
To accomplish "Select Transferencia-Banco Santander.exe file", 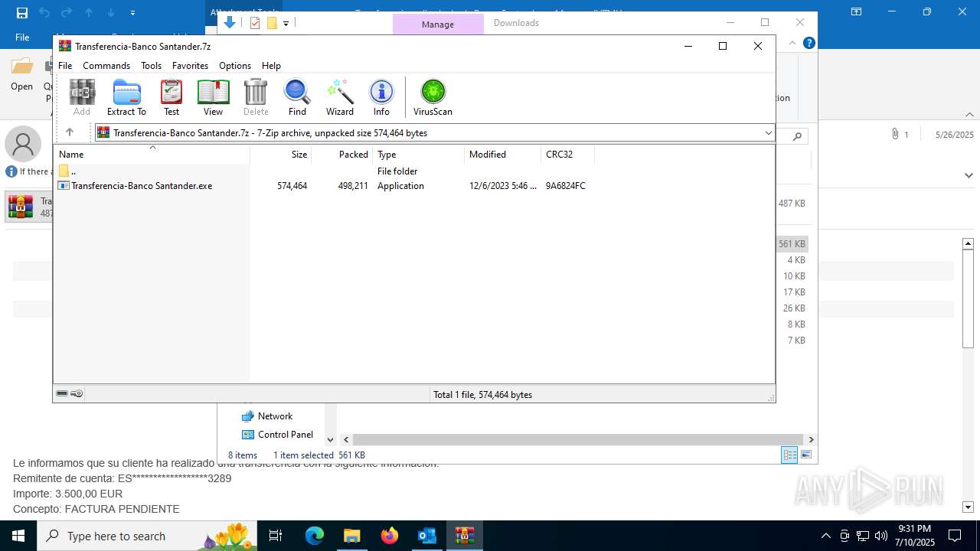I will pos(136,186).
